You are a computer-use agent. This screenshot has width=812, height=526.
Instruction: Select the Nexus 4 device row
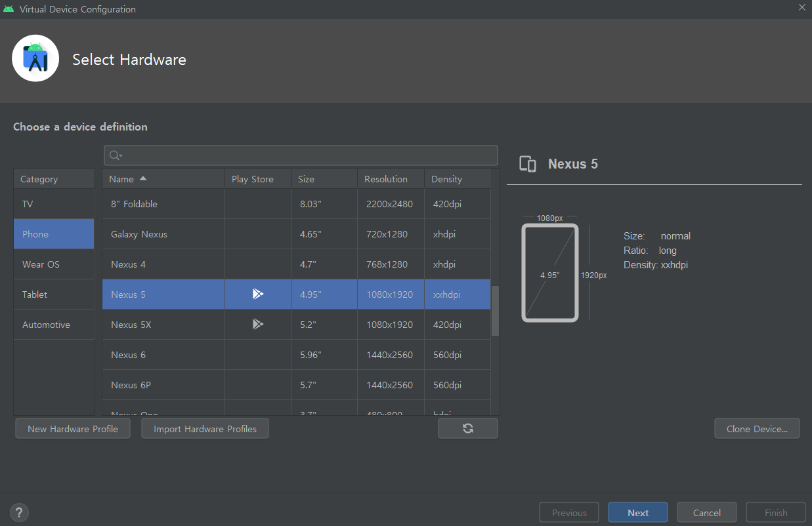pos(297,264)
